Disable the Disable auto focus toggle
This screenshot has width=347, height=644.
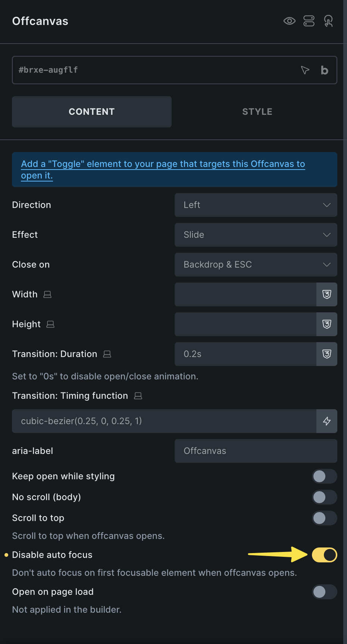[x=325, y=555]
